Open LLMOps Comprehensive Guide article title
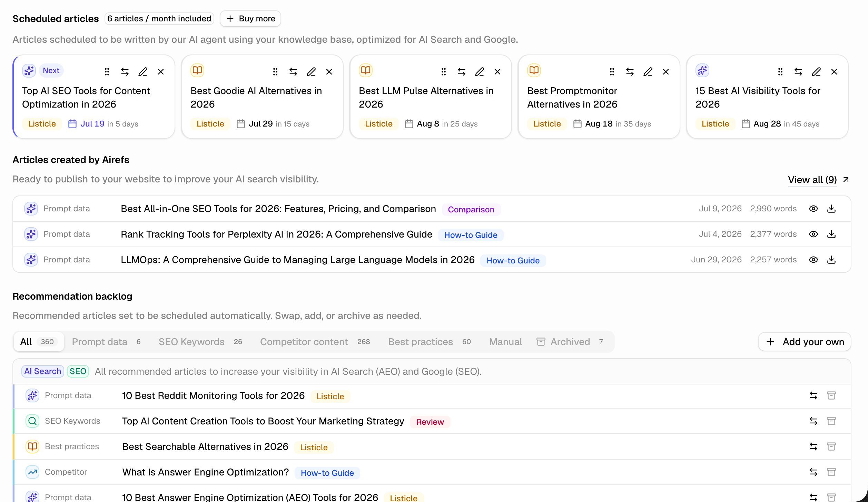Viewport: 868px width, 502px height. tap(298, 260)
